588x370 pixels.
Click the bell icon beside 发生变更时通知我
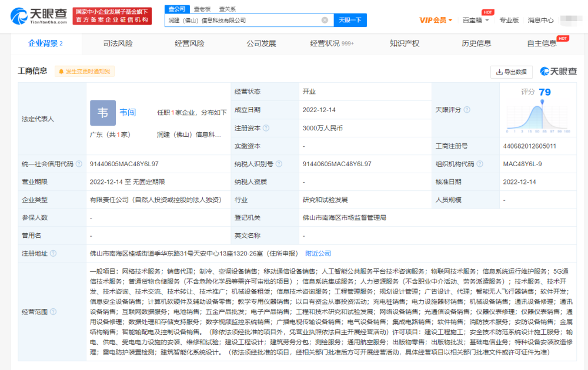click(x=61, y=71)
